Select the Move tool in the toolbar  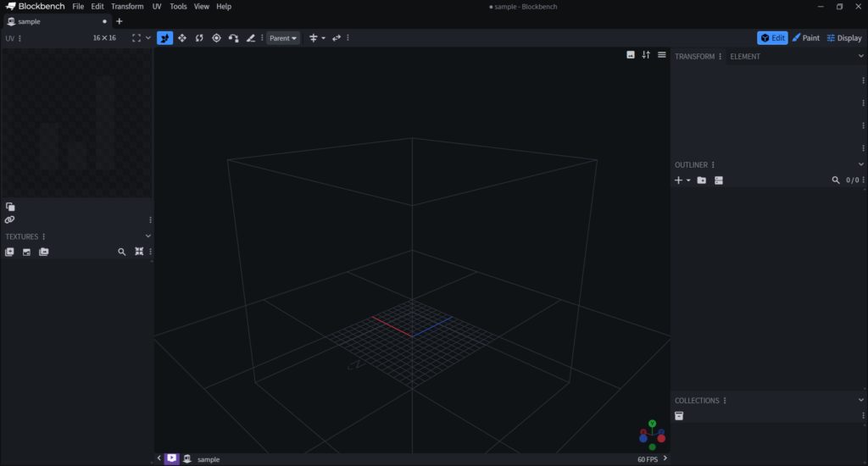click(165, 38)
